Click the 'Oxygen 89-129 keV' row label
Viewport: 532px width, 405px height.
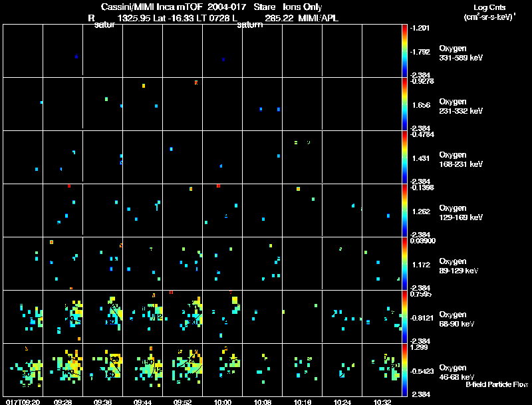pyautogui.click(x=458, y=266)
